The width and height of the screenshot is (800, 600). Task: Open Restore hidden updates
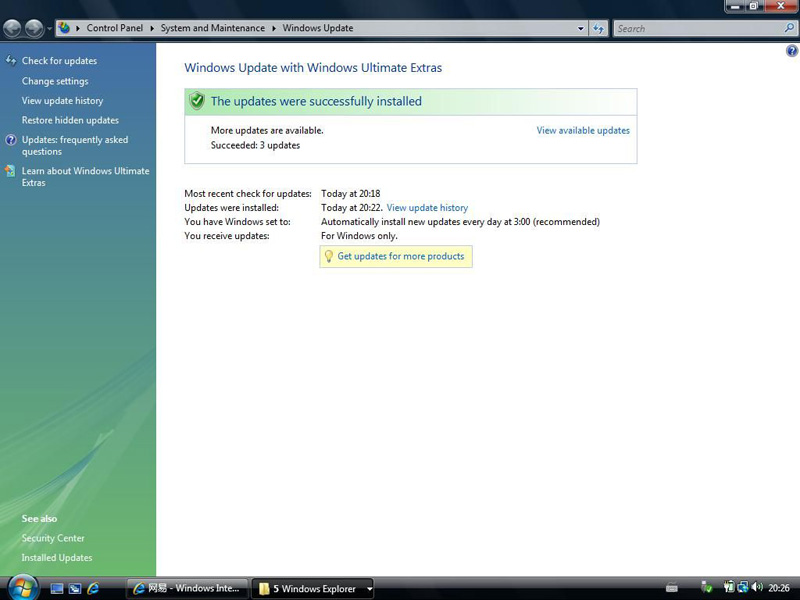[70, 120]
